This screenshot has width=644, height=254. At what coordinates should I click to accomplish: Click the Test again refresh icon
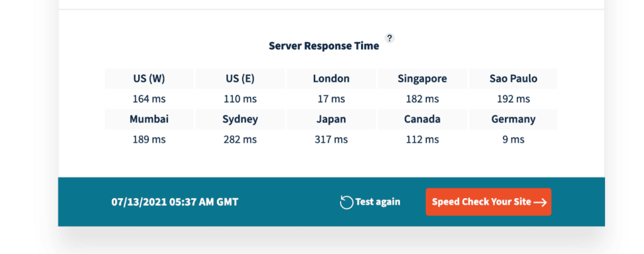(347, 202)
